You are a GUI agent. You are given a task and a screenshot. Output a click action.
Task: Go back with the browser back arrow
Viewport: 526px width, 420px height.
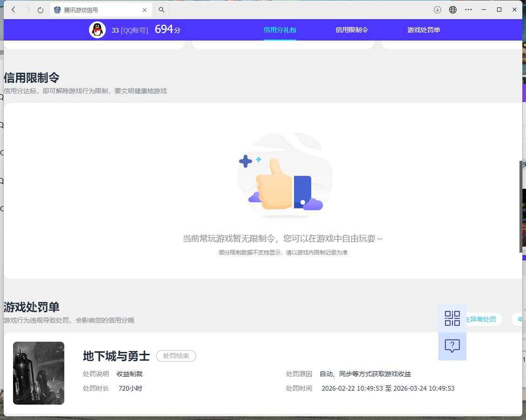point(14,10)
